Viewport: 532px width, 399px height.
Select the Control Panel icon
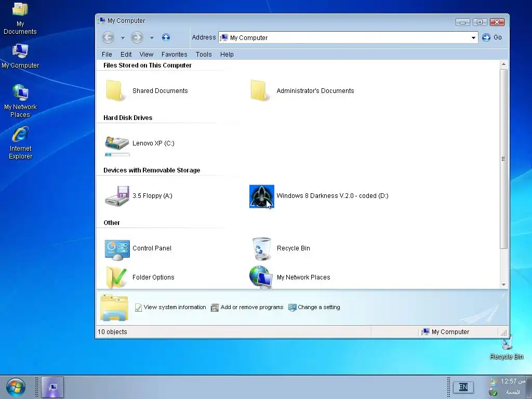pyautogui.click(x=117, y=250)
